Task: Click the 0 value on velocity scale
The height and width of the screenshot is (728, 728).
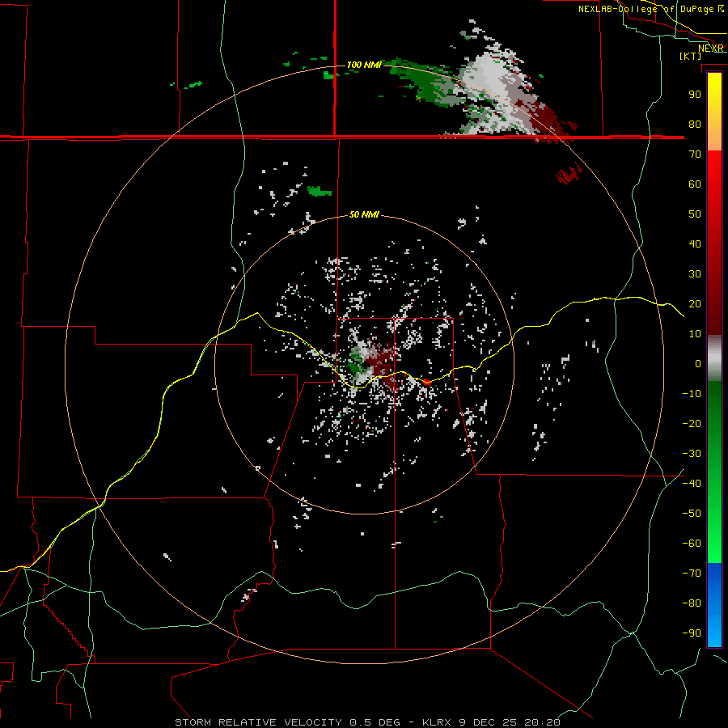Action: click(x=698, y=363)
